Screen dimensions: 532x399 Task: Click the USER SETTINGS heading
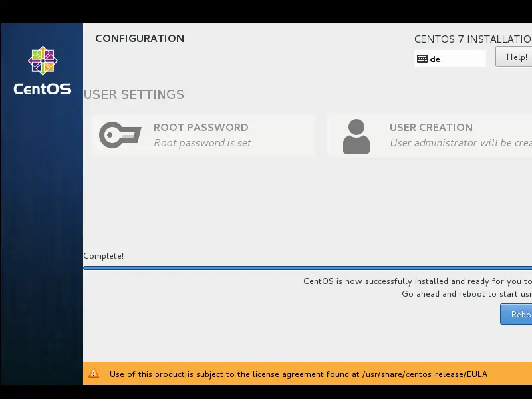click(x=134, y=94)
